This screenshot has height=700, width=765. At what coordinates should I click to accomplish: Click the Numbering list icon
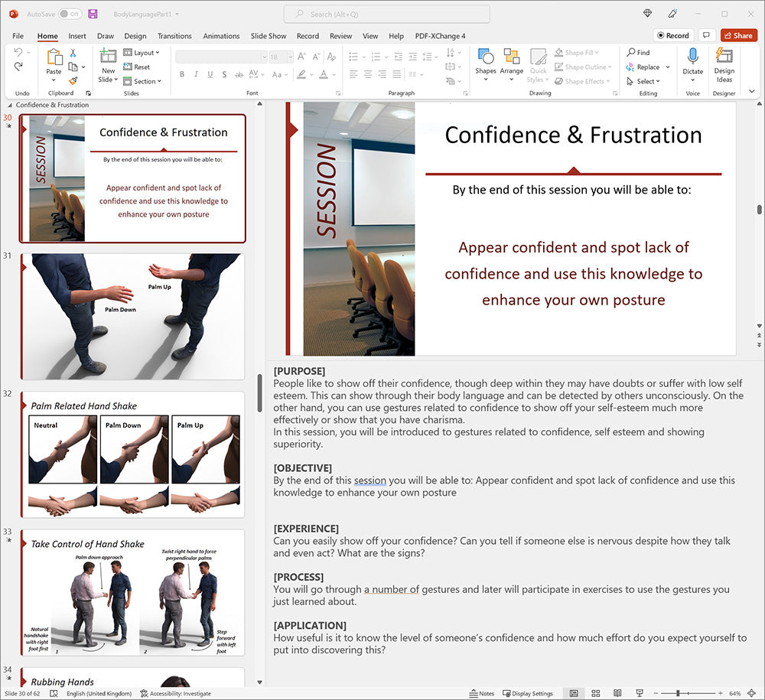pyautogui.click(x=376, y=57)
